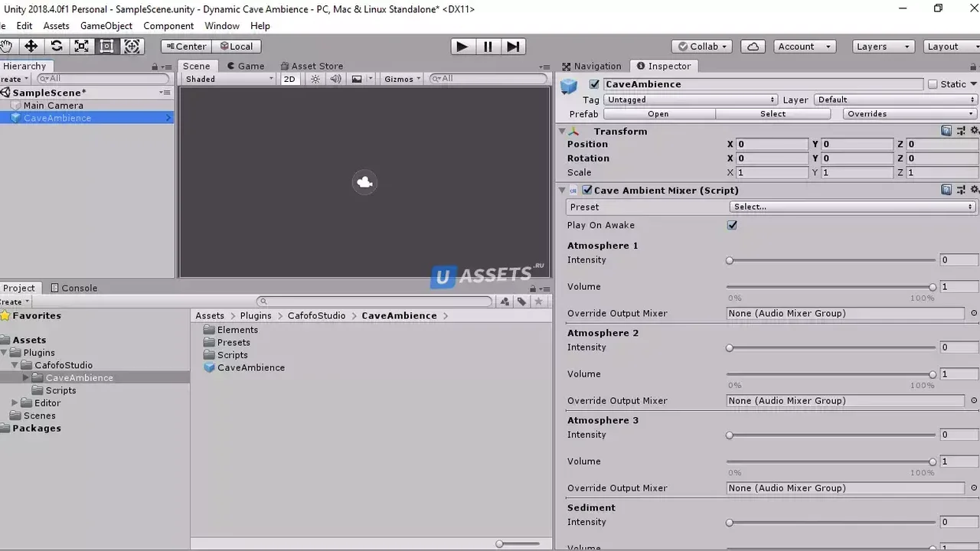980x551 pixels.
Task: Toggle scene lighting sun icon
Action: coord(315,79)
